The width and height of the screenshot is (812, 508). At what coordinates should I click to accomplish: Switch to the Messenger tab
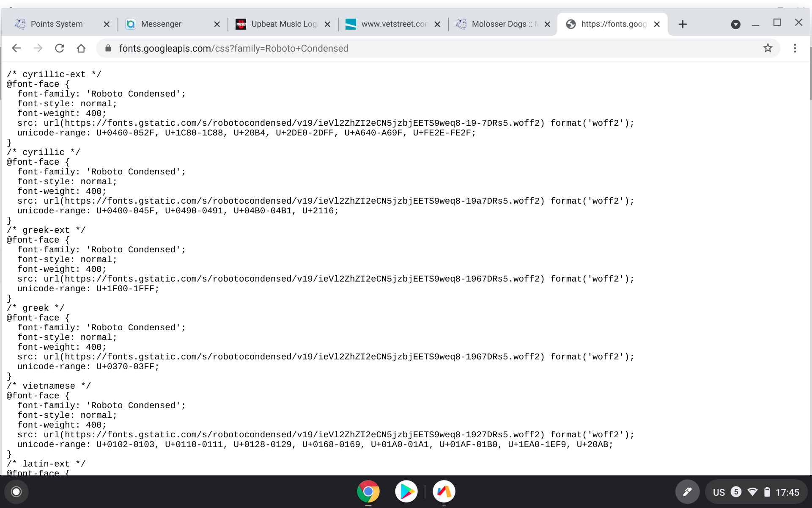(161, 24)
